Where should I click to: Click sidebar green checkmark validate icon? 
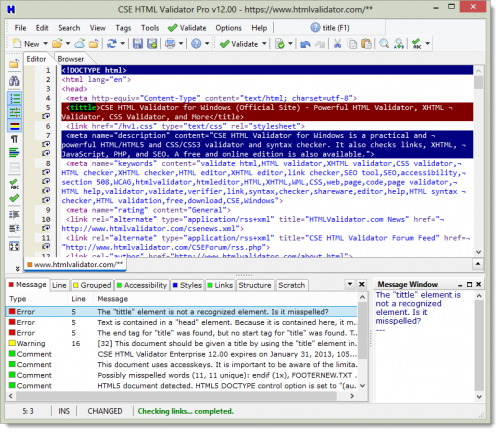click(14, 198)
